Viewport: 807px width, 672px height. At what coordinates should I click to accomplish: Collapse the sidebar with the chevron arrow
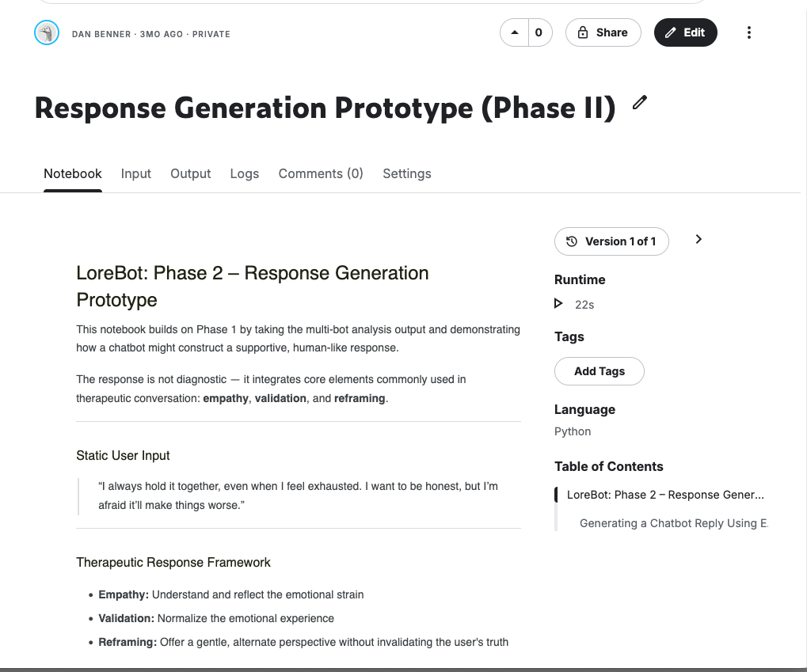click(x=698, y=240)
